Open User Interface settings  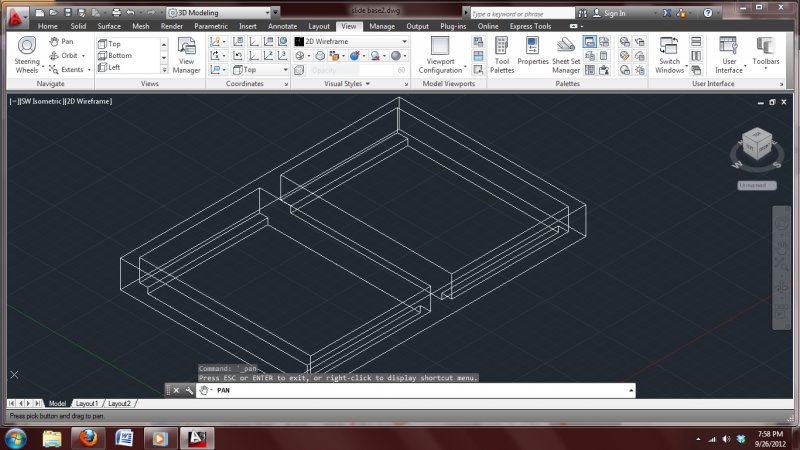729,55
